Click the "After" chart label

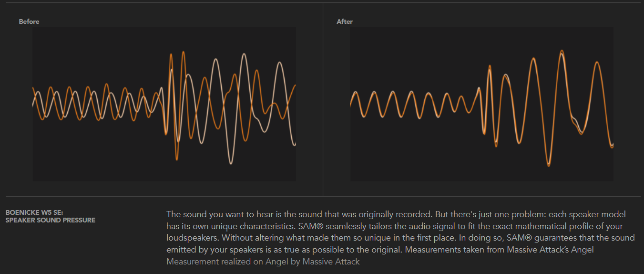(x=345, y=21)
